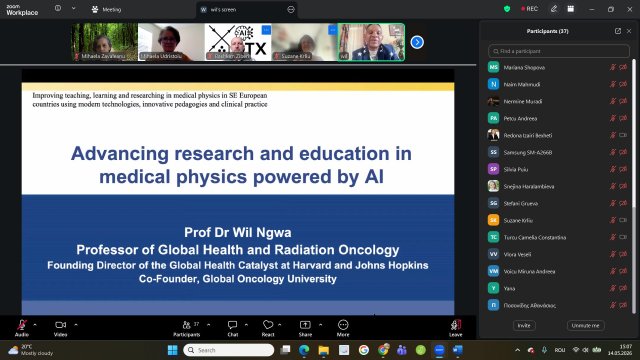Open the annotation pen icon in title bar
This screenshot has height=360, width=640.
(554, 9)
